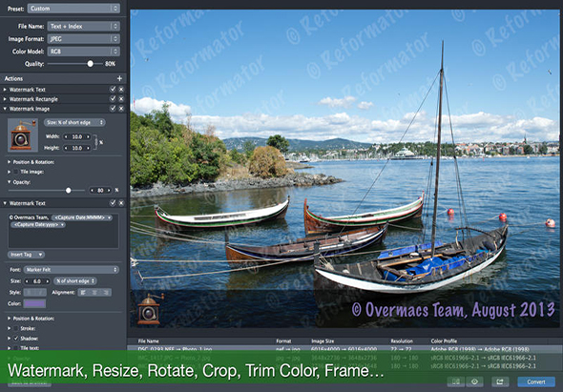Set text alignment to center

(x=94, y=293)
